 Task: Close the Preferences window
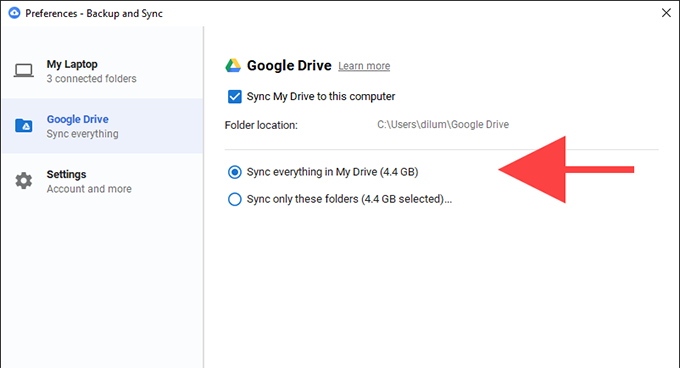(666, 13)
